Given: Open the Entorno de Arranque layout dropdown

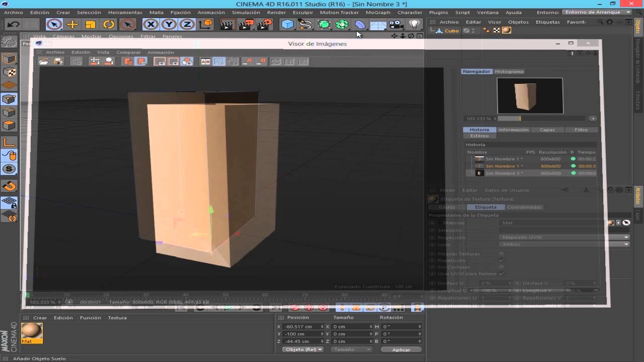Looking at the screenshot, I should 598,12.
